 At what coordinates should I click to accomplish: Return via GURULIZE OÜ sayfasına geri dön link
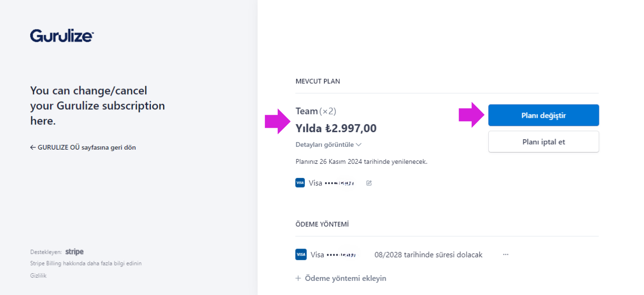83,147
